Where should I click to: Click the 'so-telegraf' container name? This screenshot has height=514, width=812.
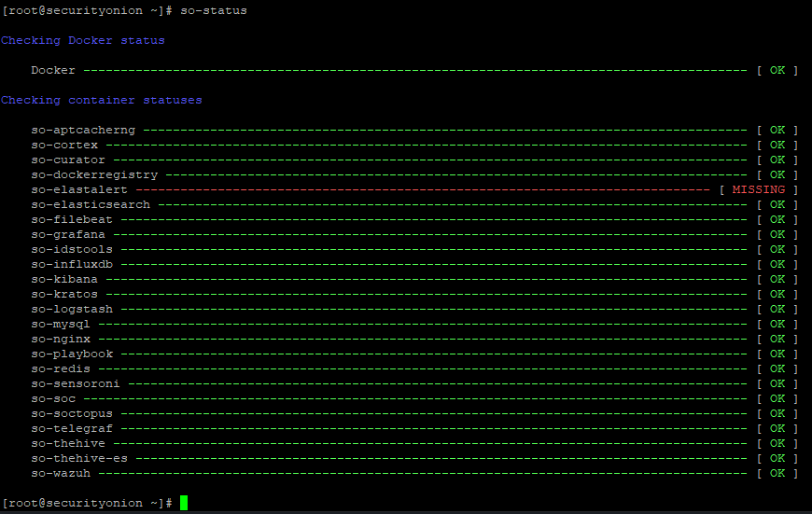(x=72, y=429)
